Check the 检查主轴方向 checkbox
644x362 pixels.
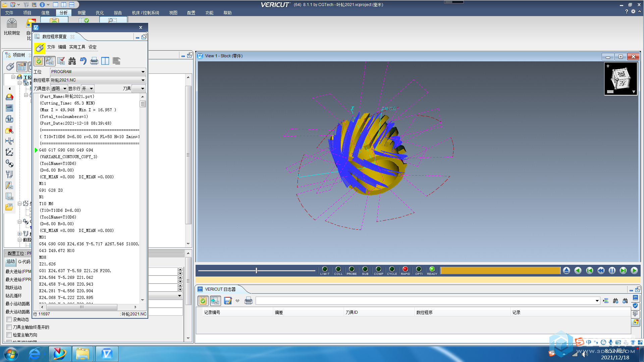point(9,335)
